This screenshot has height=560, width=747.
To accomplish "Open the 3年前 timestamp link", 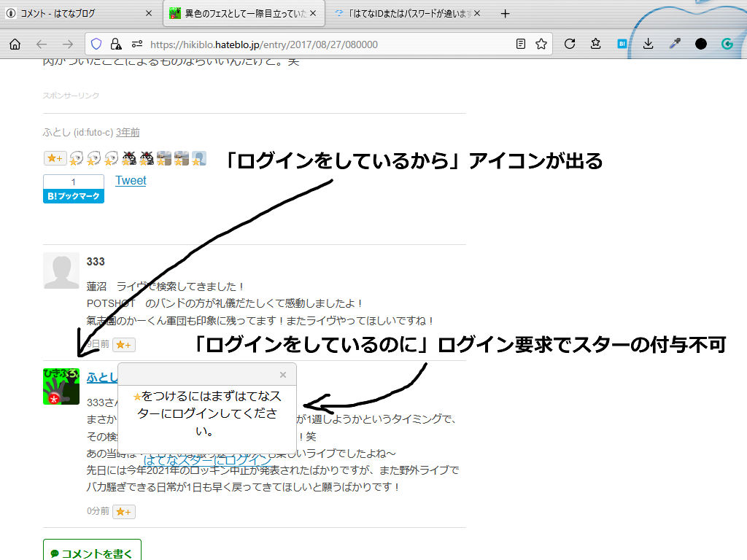I will point(128,133).
